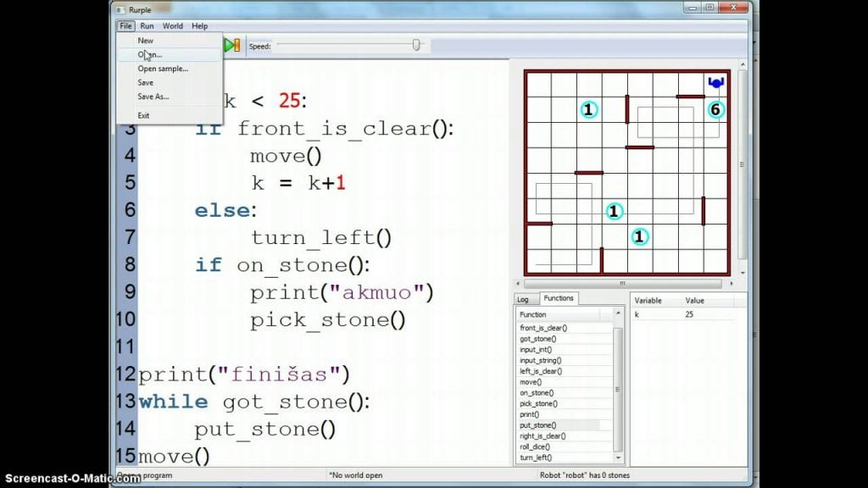Select left_is_clear() in the function list
Screen dimensions: 868x488
pyautogui.click(x=541, y=371)
